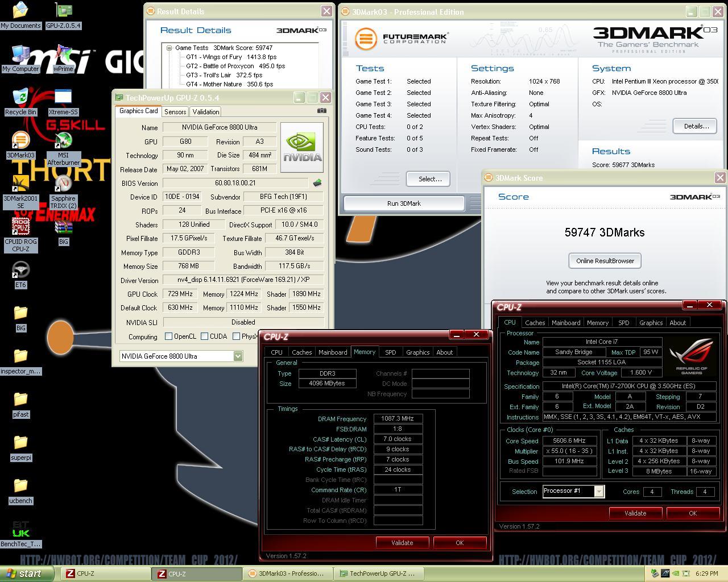Select GT1 - Wings of Fury result row

(231, 57)
